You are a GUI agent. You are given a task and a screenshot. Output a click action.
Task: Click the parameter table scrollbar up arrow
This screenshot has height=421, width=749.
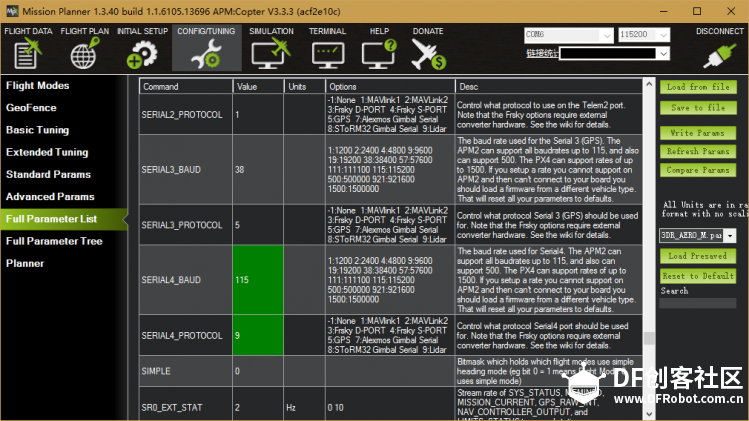pos(649,84)
